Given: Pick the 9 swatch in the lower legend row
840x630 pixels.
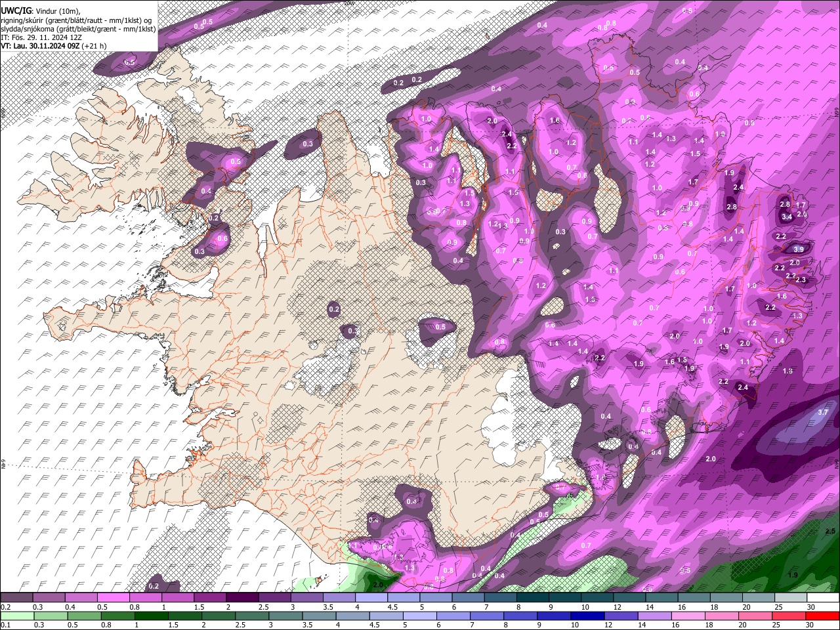Looking at the screenshot, I should [x=555, y=616].
